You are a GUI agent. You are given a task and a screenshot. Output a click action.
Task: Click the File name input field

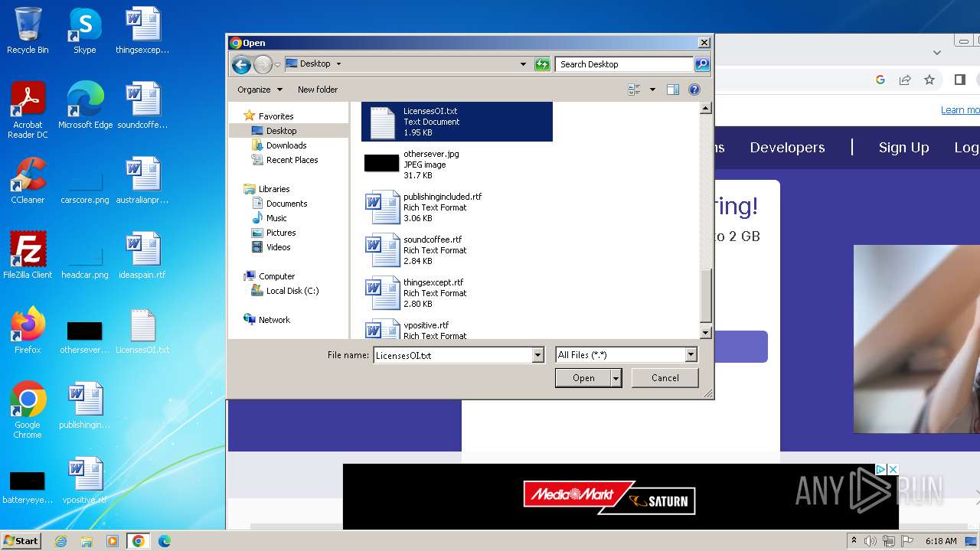pyautogui.click(x=452, y=355)
